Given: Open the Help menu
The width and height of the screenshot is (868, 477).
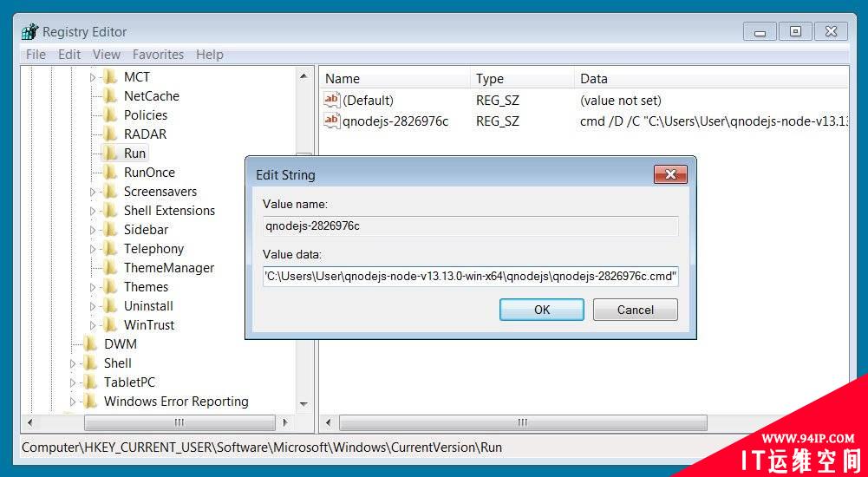Looking at the screenshot, I should click(209, 55).
